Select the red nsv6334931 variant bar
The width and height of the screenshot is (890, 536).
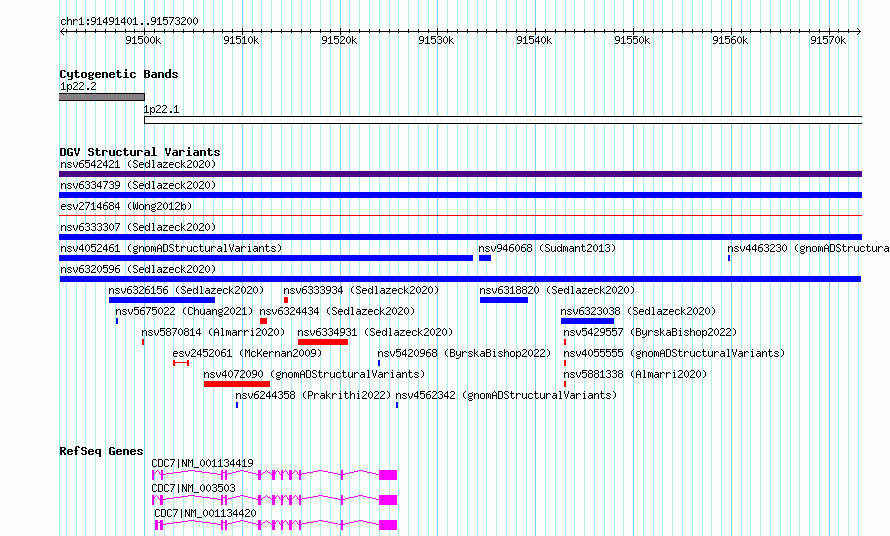pyautogui.click(x=323, y=342)
